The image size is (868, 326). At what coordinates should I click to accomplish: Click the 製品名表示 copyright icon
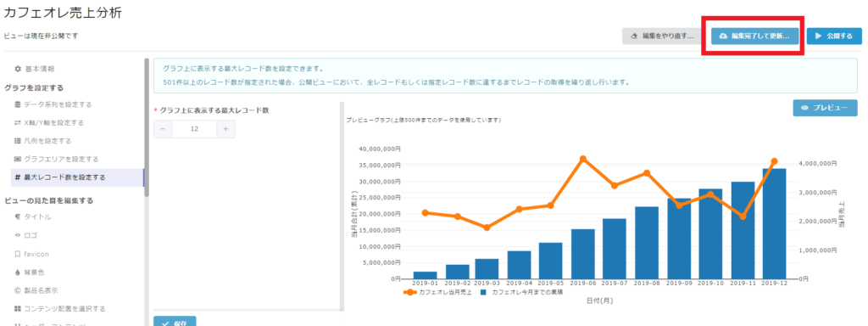[18, 290]
